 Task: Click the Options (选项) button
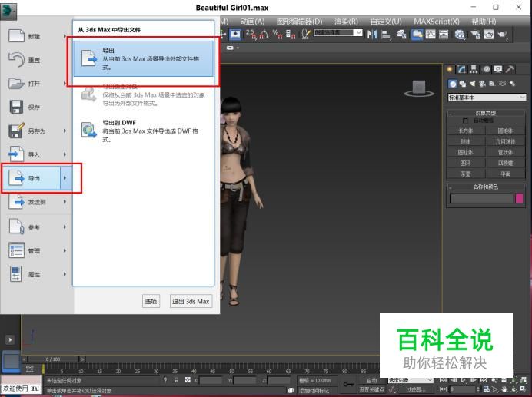[x=151, y=301]
